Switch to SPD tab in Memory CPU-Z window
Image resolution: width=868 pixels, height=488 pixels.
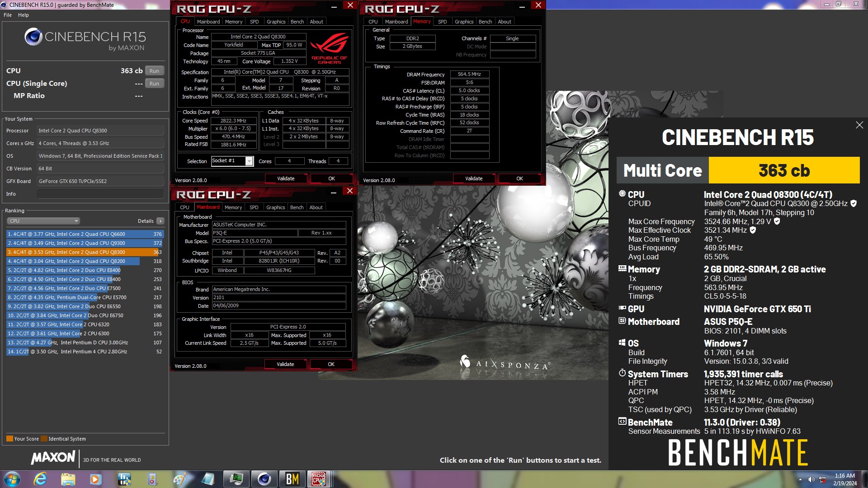pyautogui.click(x=443, y=22)
